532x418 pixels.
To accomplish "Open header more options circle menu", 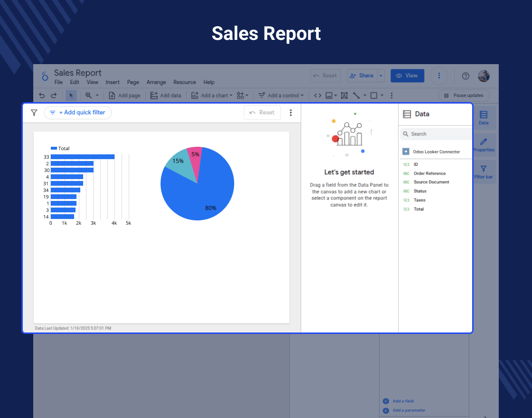I will [439, 76].
